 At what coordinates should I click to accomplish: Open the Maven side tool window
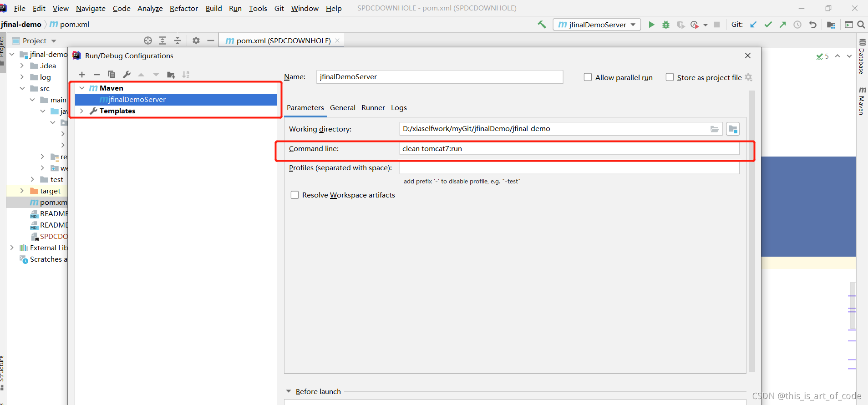(x=862, y=101)
